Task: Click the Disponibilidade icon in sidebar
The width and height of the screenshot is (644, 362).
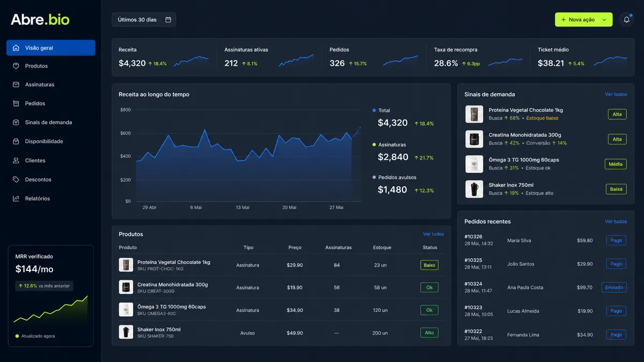Action: click(x=16, y=142)
